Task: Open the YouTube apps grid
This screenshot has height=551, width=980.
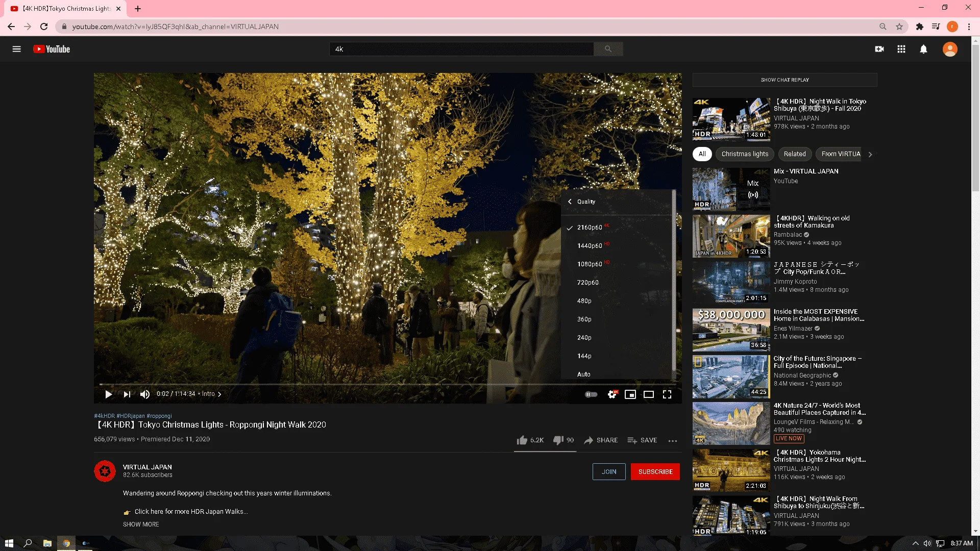Action: 901,49
